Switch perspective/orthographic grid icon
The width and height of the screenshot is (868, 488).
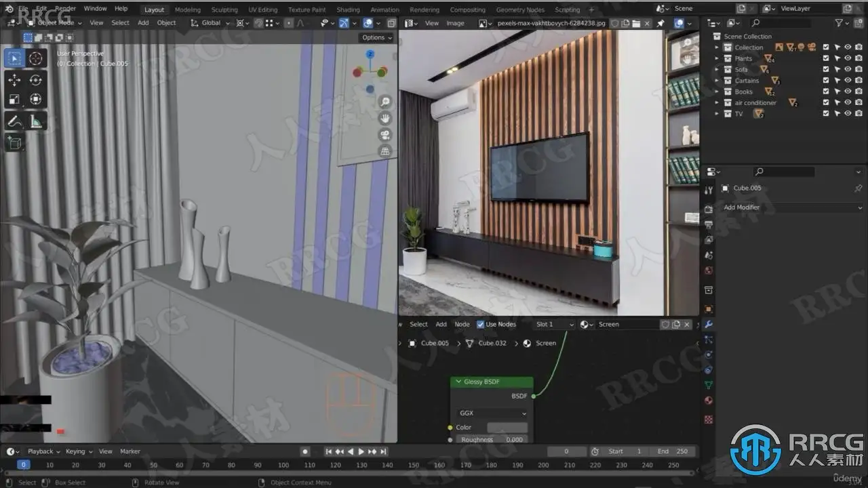pyautogui.click(x=385, y=151)
